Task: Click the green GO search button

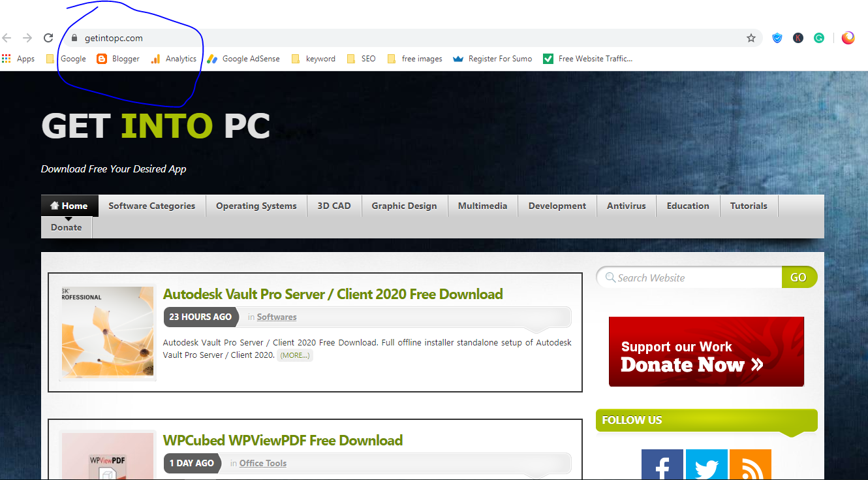Action: pos(799,278)
